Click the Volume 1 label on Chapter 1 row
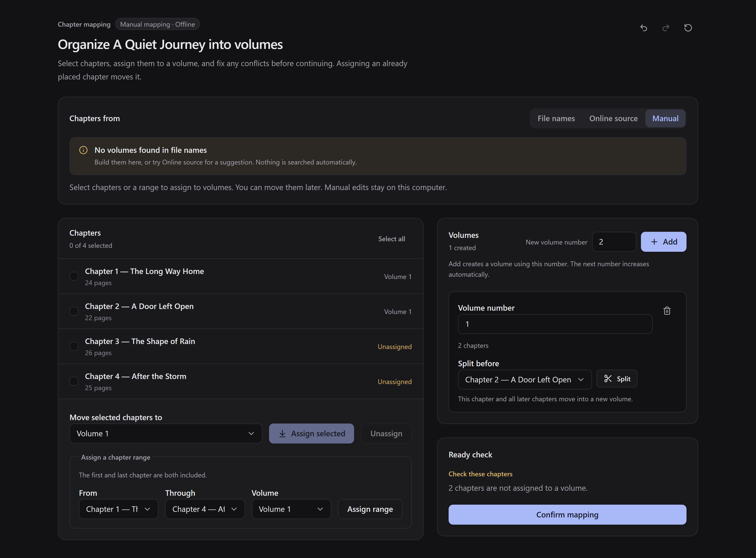Screen dimensions: 756x558 pos(398,277)
